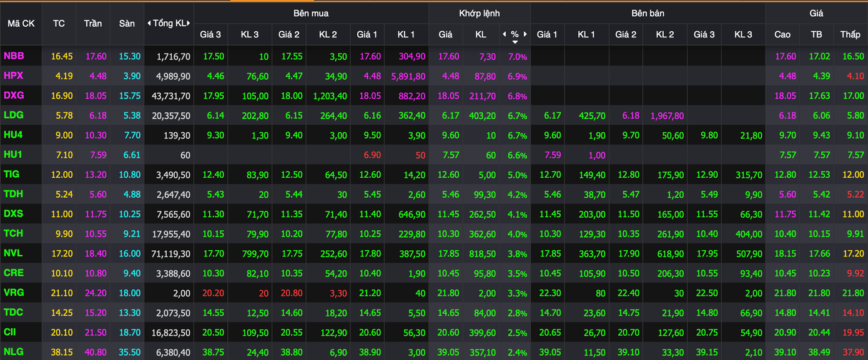Click DXG matched price 18.05 cell
868x360 pixels.
click(x=448, y=96)
